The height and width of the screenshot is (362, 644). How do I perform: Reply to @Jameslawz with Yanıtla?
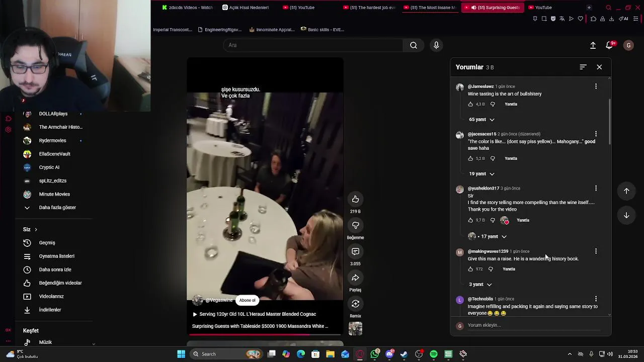pyautogui.click(x=511, y=104)
